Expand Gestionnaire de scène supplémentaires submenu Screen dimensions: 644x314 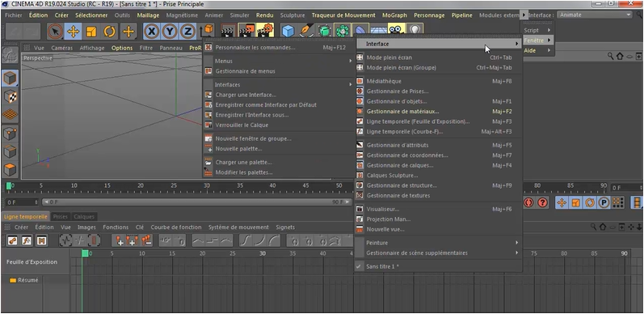(438, 252)
